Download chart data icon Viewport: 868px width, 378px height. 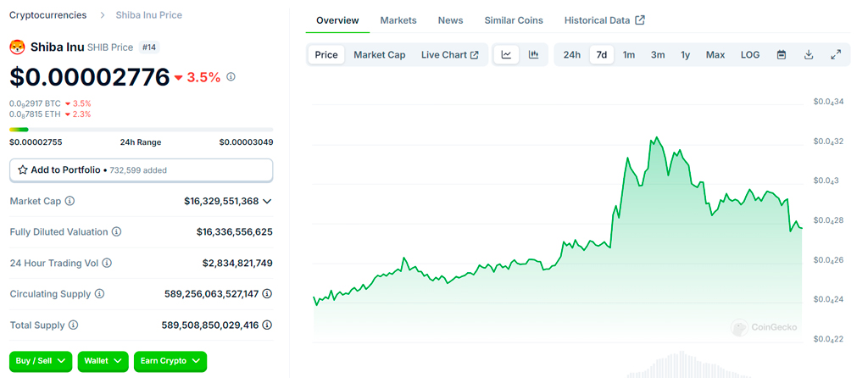[809, 55]
